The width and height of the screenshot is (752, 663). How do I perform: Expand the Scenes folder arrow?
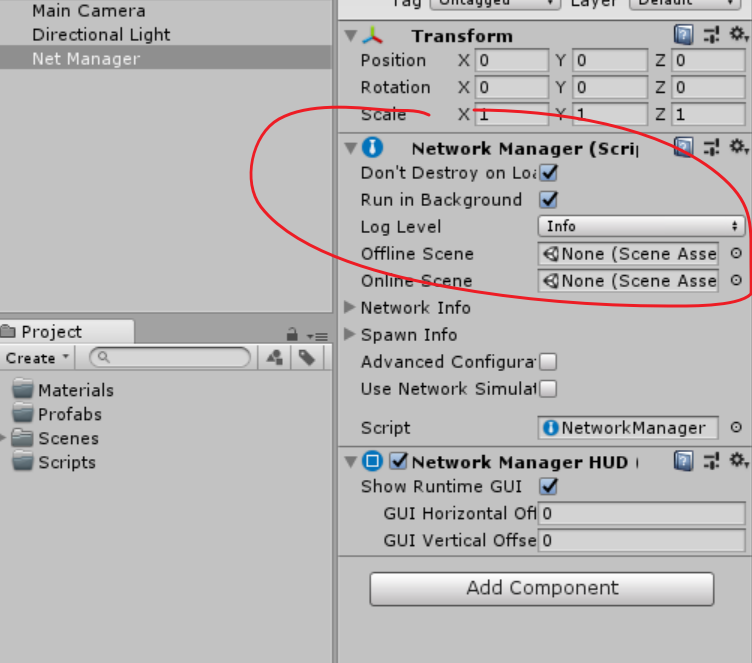click(3, 437)
